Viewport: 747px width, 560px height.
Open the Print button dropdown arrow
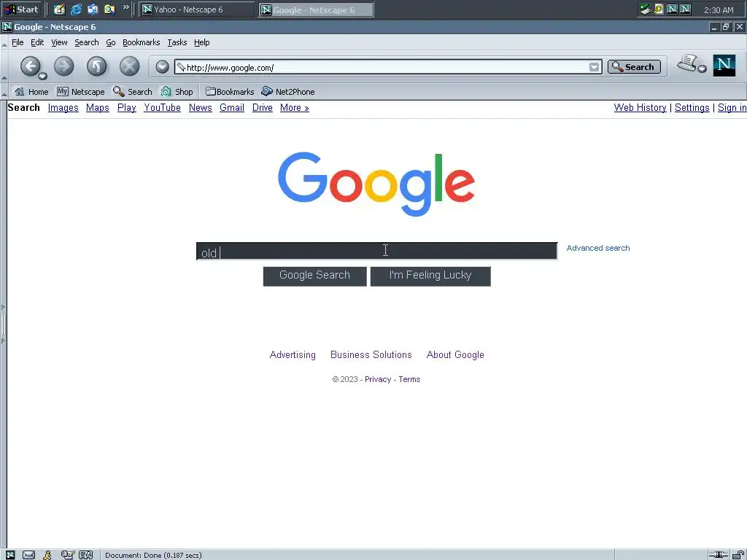pyautogui.click(x=702, y=69)
